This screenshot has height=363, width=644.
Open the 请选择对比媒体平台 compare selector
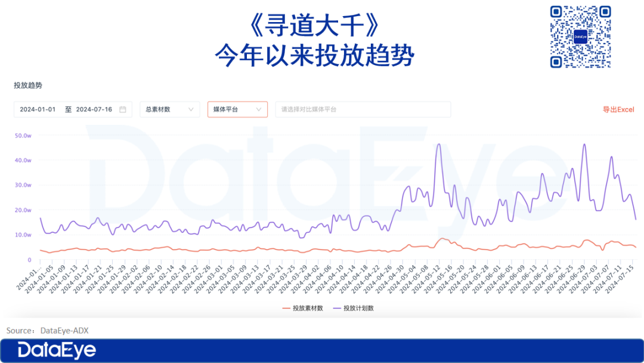(x=363, y=109)
